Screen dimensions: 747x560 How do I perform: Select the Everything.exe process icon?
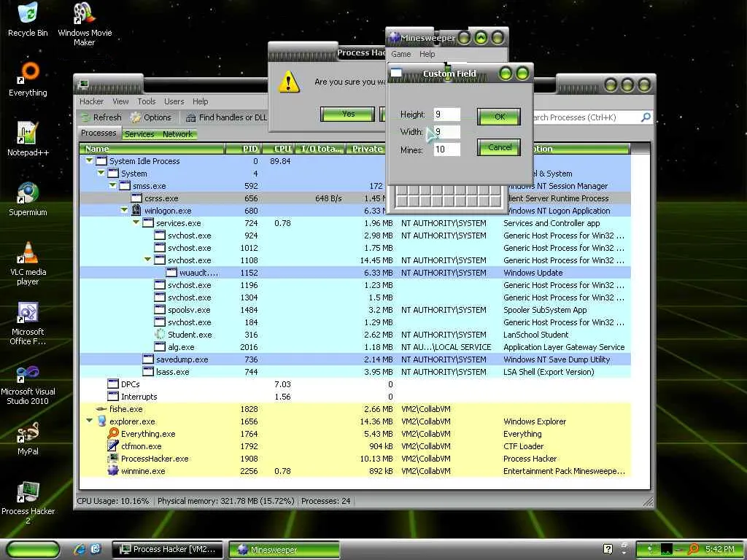(113, 433)
